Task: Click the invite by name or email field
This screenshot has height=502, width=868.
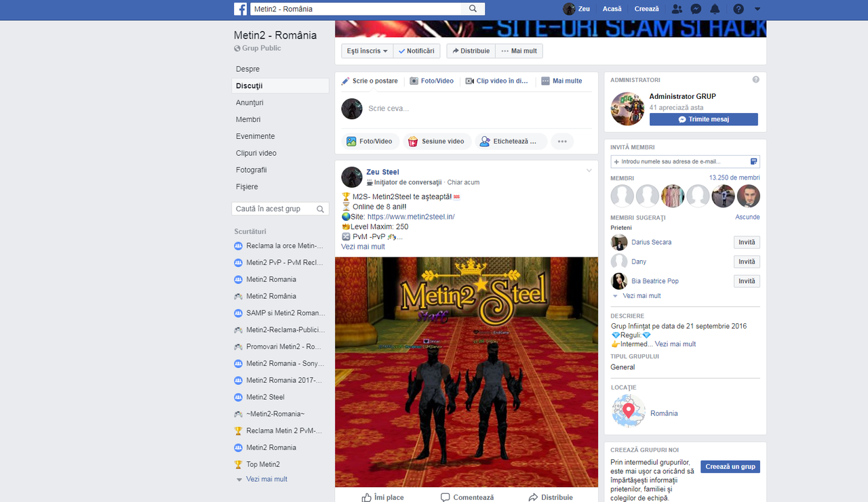Action: pos(685,162)
